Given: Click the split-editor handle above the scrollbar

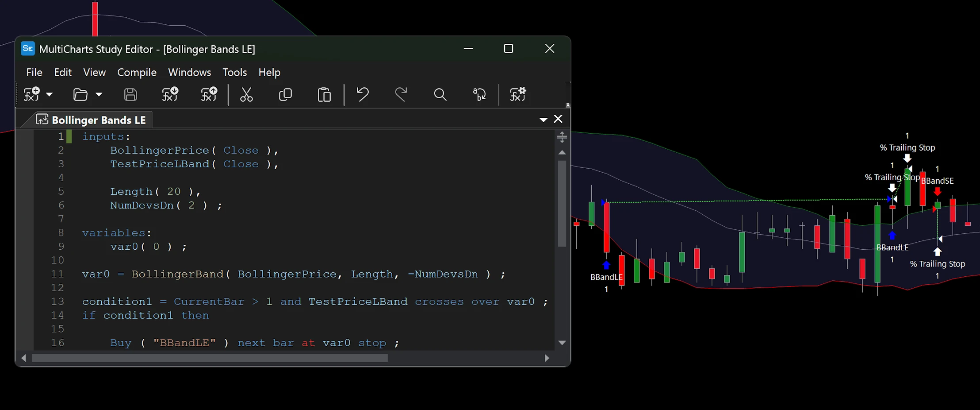Looking at the screenshot, I should pyautogui.click(x=562, y=137).
